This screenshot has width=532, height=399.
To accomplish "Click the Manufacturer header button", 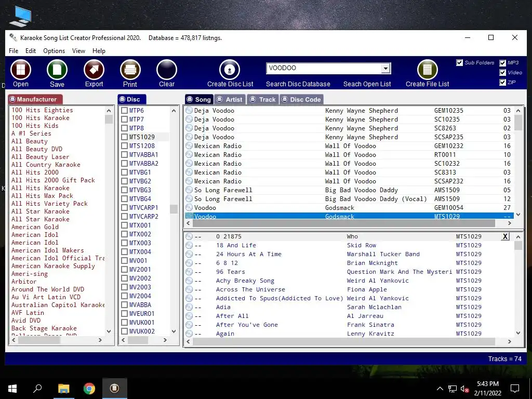I will [35, 99].
